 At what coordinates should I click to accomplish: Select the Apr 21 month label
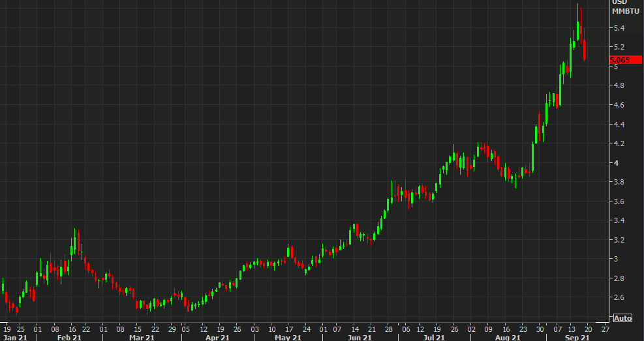[216, 337]
